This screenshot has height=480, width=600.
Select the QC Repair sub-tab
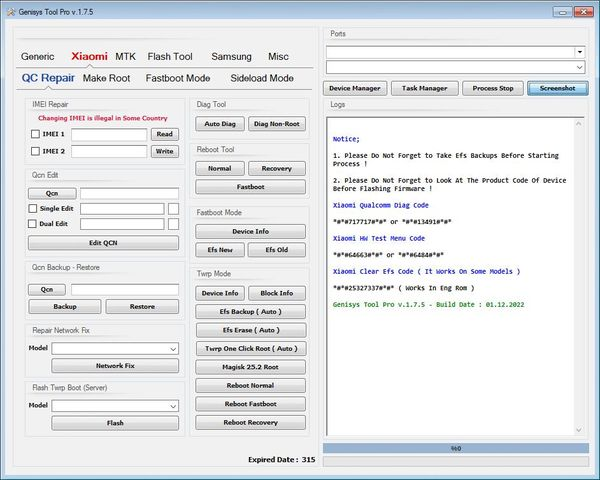point(48,78)
